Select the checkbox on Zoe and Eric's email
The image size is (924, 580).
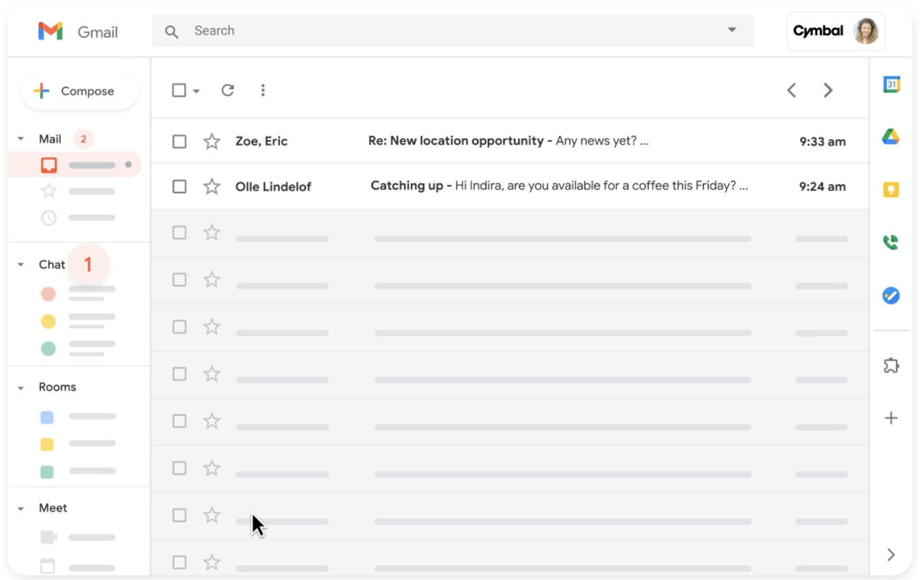[x=179, y=141]
